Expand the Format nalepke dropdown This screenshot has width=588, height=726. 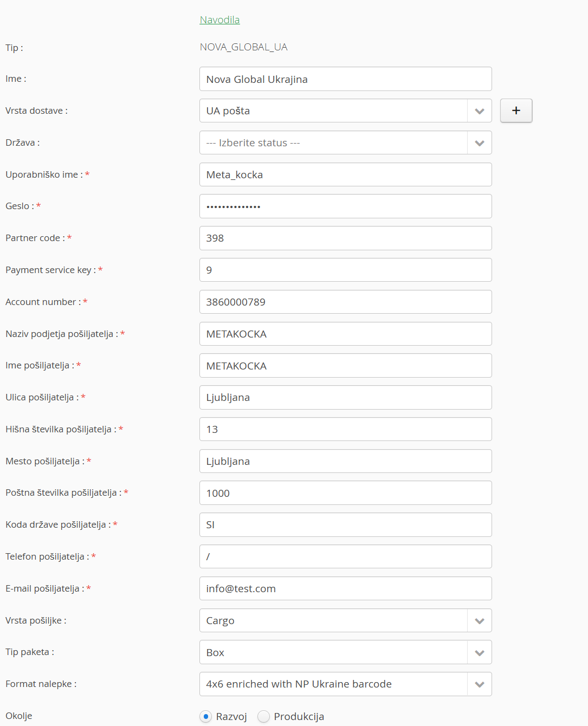345,684
